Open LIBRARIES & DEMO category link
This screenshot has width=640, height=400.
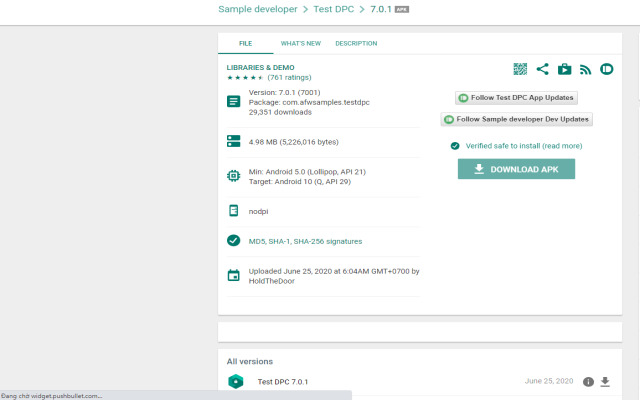click(260, 67)
